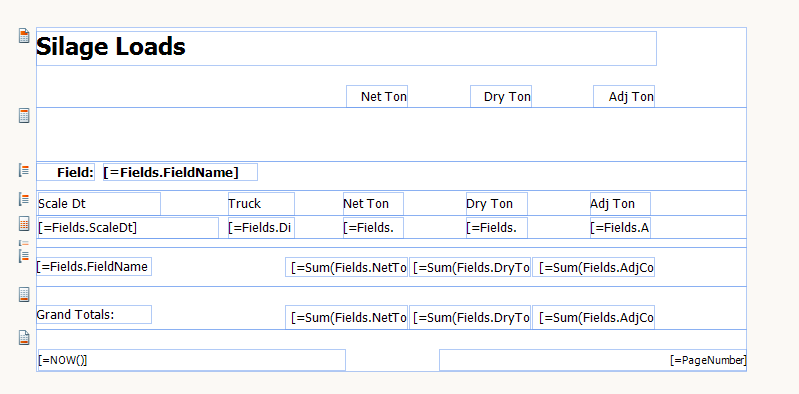Select the [=Fields. box under the Dry Ton column

497,228
